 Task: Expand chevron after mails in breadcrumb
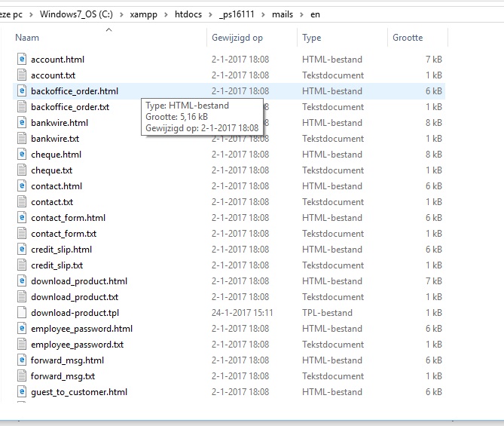tap(302, 15)
